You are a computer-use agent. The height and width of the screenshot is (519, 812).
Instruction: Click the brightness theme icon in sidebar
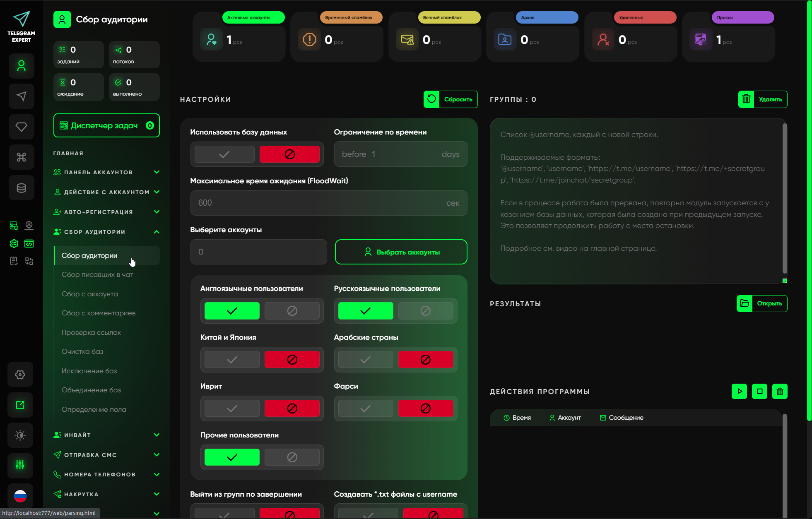(20, 435)
